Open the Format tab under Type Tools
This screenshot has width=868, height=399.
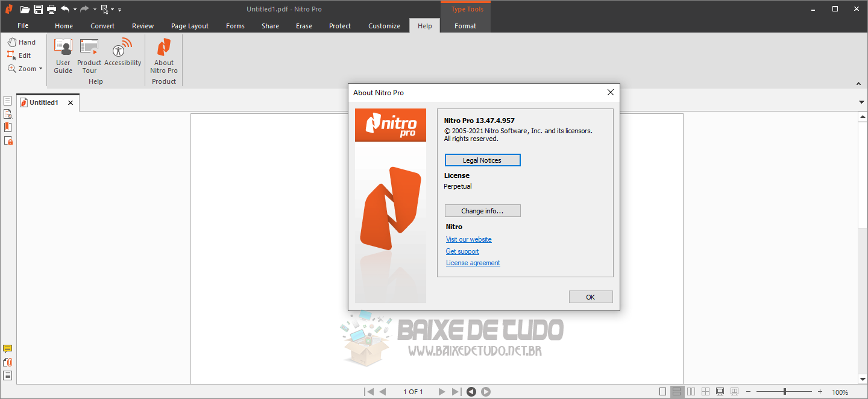tap(465, 26)
